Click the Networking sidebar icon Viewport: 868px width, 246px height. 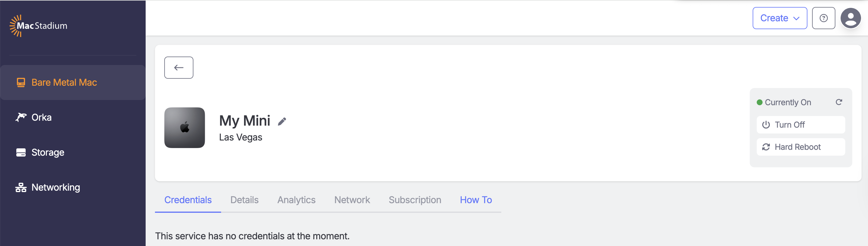click(x=21, y=187)
